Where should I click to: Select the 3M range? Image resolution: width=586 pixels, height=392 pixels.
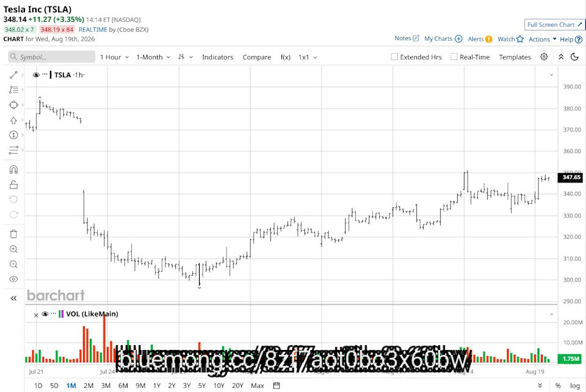106,386
